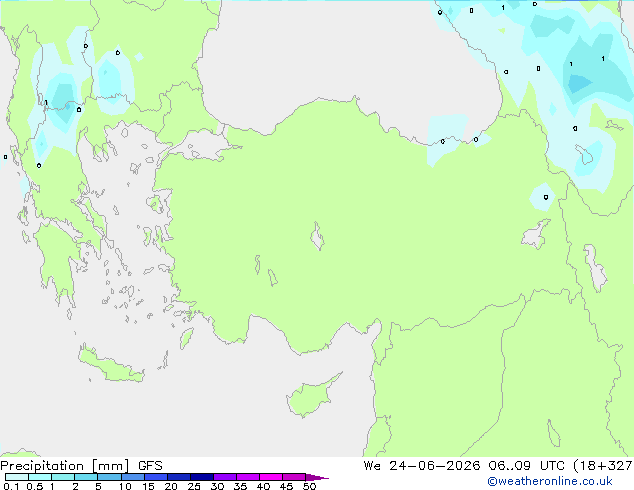Pick the 15–20 mm legend swatch
The height and width of the screenshot is (490, 634).
(x=155, y=477)
